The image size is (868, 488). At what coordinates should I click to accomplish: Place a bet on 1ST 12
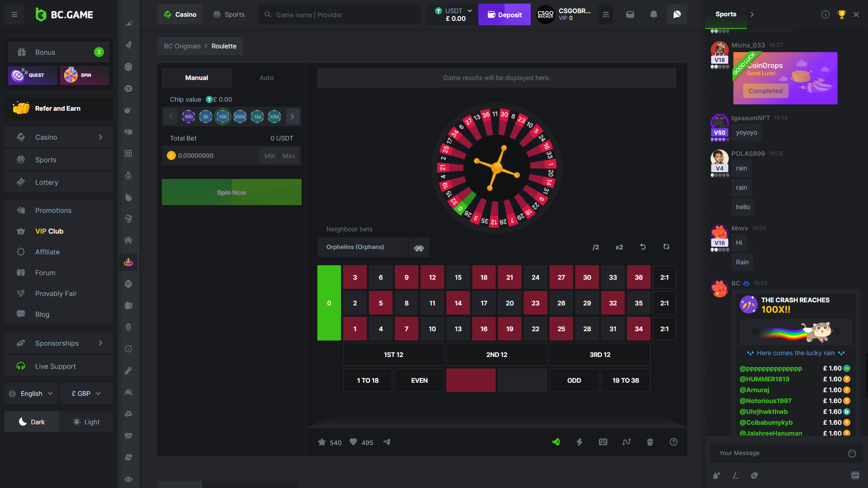(393, 355)
